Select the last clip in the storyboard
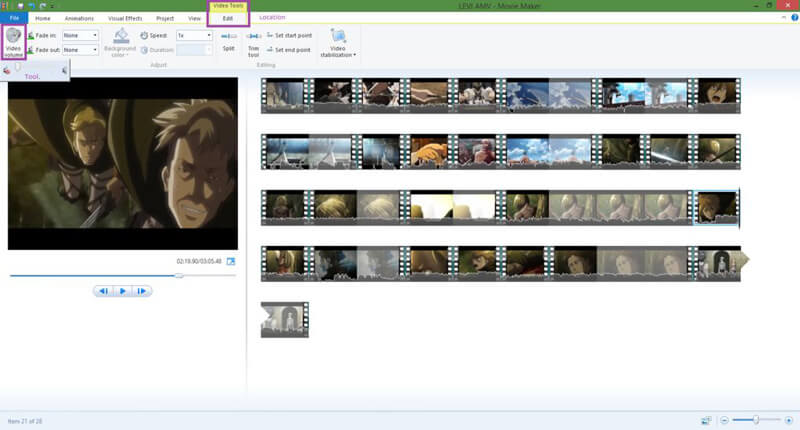The height and width of the screenshot is (430, 800). pyautogui.click(x=285, y=320)
